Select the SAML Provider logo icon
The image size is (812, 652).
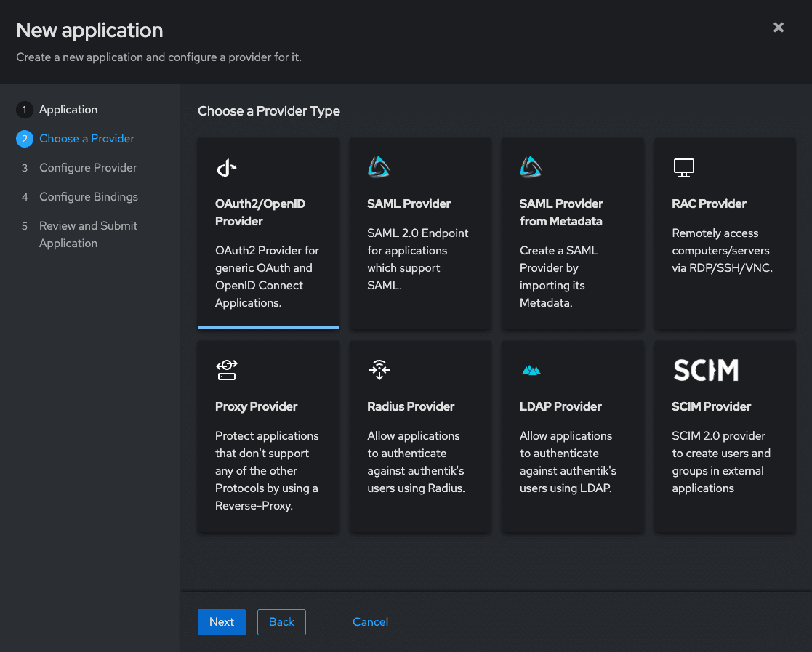pos(379,168)
